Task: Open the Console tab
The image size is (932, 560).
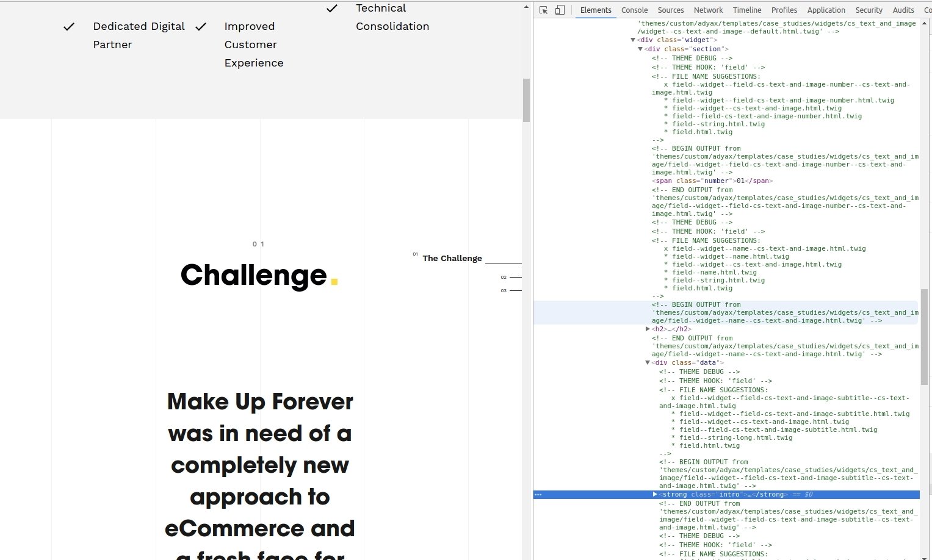Action: tap(635, 10)
